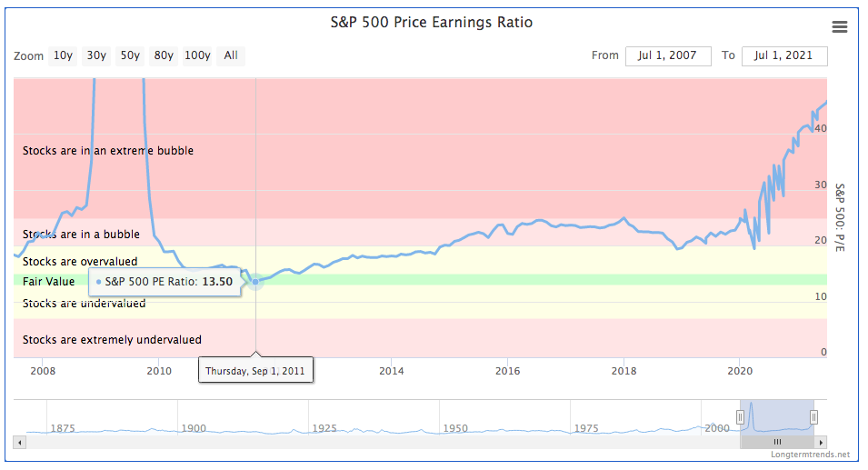Image resolution: width=868 pixels, height=470 pixels.
Task: Click the scrollbar left arrow
Action: (x=19, y=441)
